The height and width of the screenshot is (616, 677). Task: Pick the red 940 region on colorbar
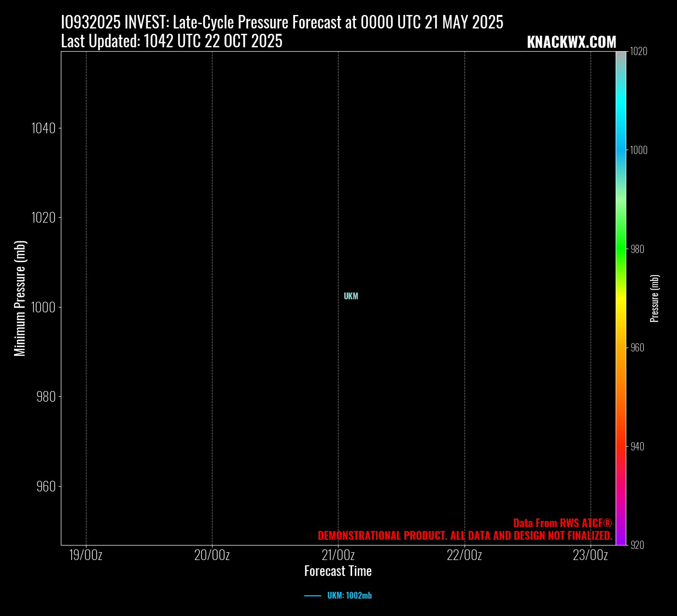coord(621,447)
